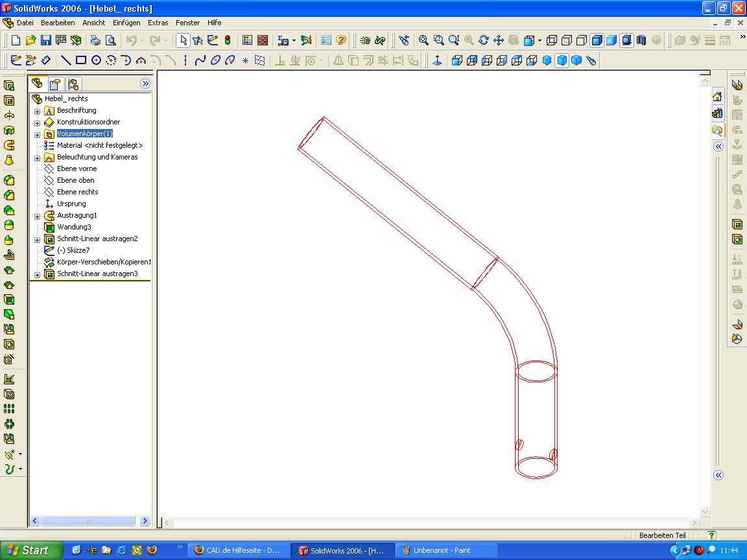Screen dimensions: 747x560
Task: Switch to CAD.de Hilfeseite taskbar window
Action: click(238, 550)
